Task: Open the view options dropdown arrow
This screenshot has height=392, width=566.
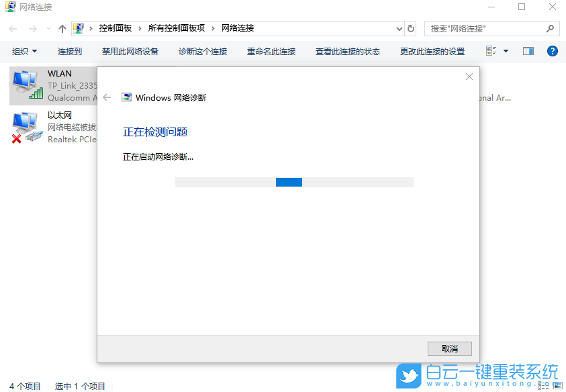Action: point(506,51)
